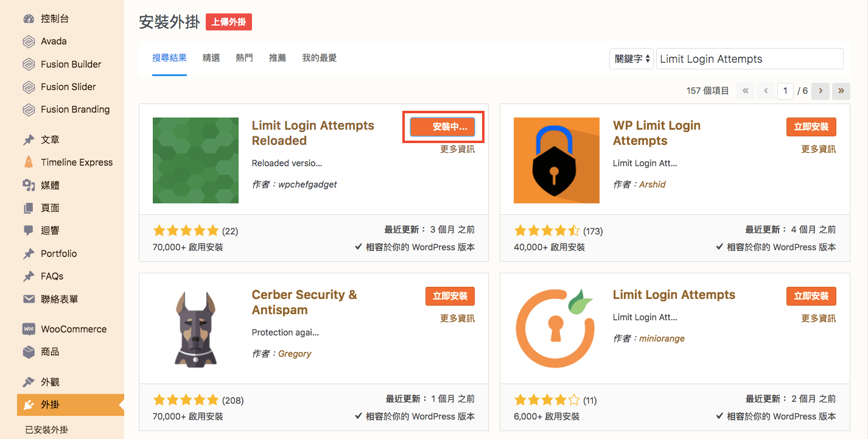Open Limit Login Attempts Reloaded title link
This screenshot has height=439, width=868.
tap(313, 133)
